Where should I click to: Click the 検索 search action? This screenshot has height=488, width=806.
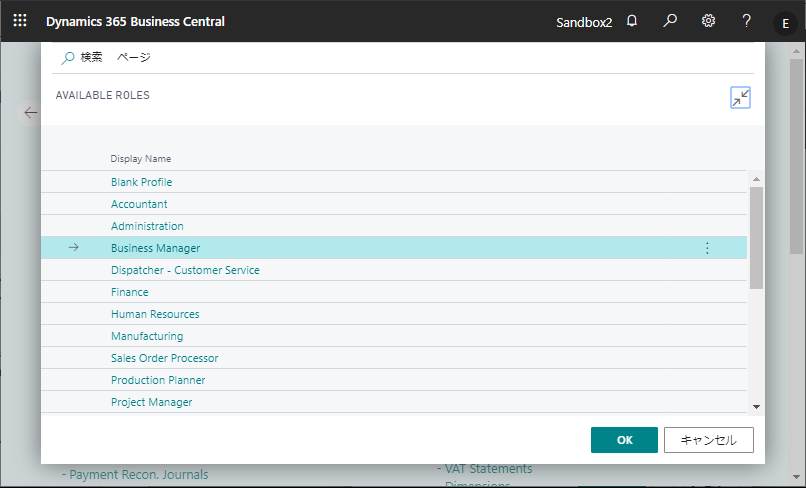(x=82, y=57)
